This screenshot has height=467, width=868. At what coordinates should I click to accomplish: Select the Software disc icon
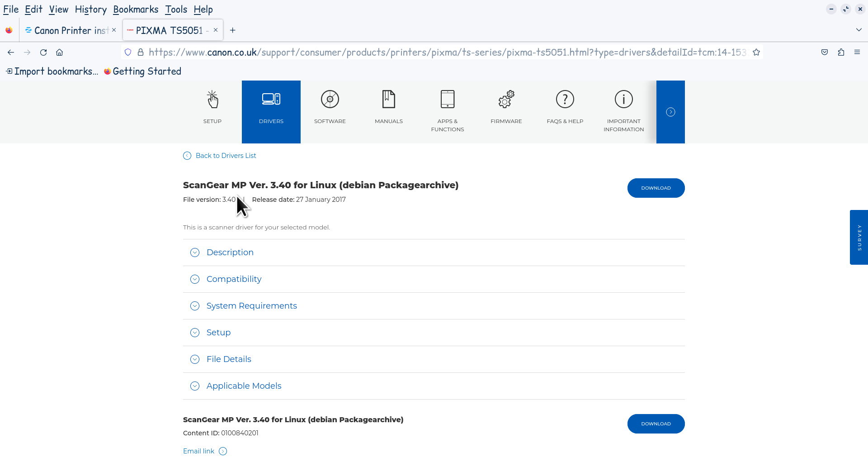coord(330,100)
